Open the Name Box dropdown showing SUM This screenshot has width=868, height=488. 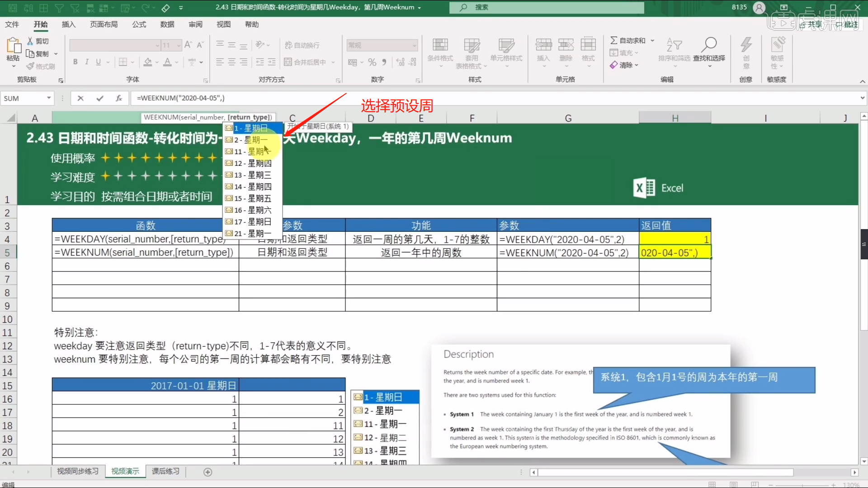49,98
